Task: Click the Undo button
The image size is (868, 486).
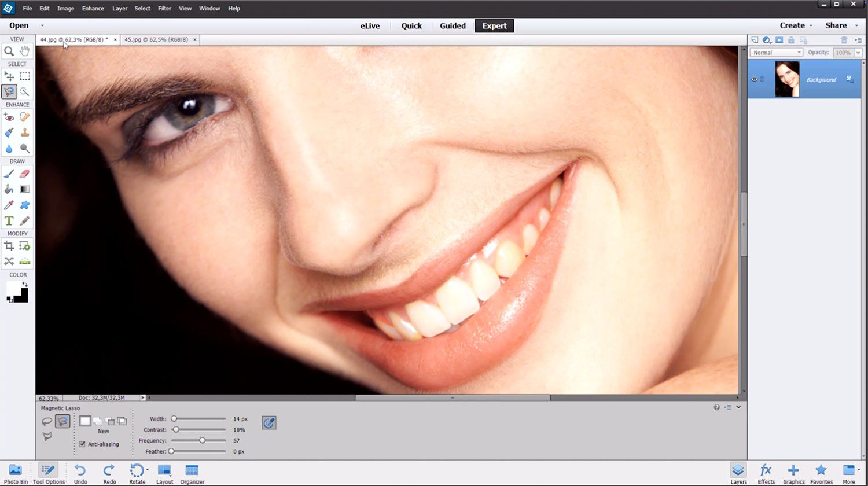Action: (x=80, y=473)
